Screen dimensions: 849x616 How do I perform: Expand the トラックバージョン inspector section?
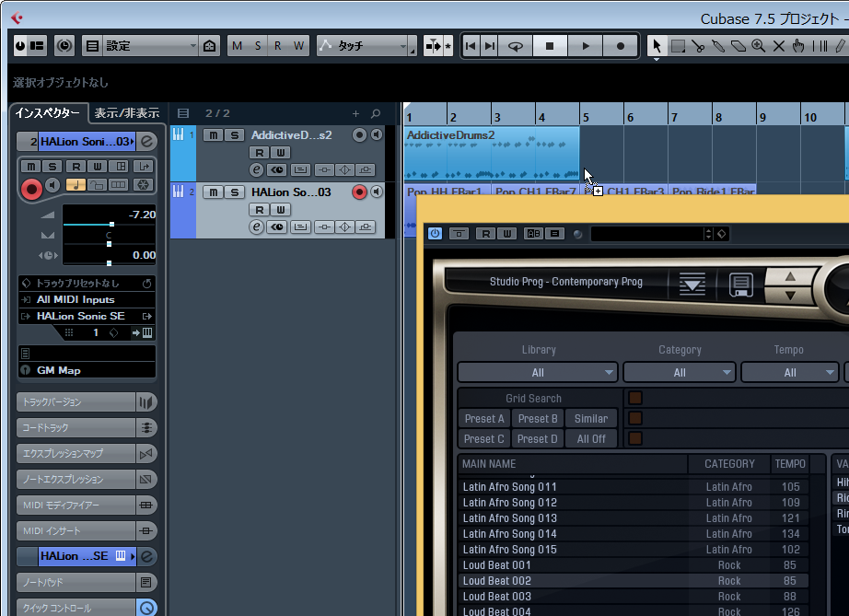point(76,402)
